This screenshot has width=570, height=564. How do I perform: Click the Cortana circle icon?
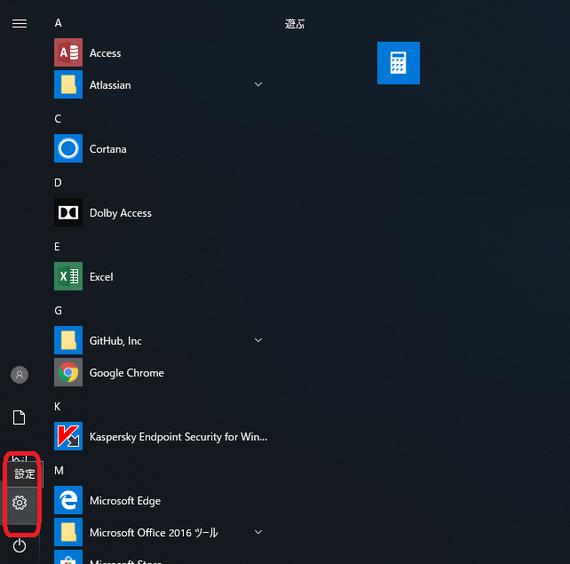[x=68, y=148]
